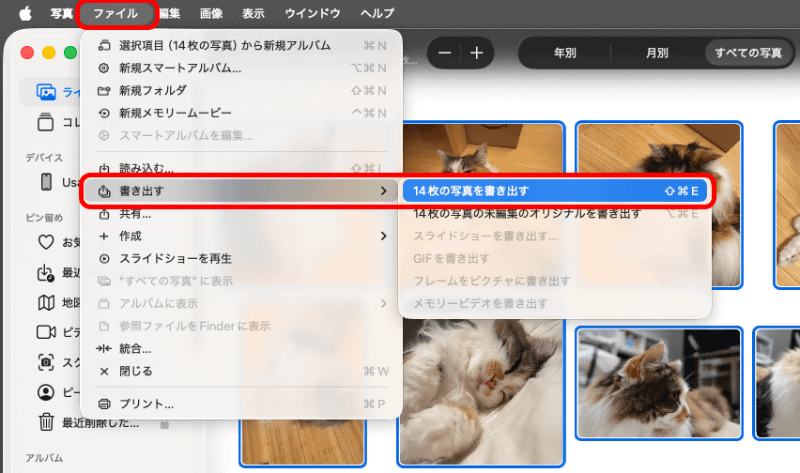
Task: Click the merge icon beside 統合…
Action: tap(104, 348)
